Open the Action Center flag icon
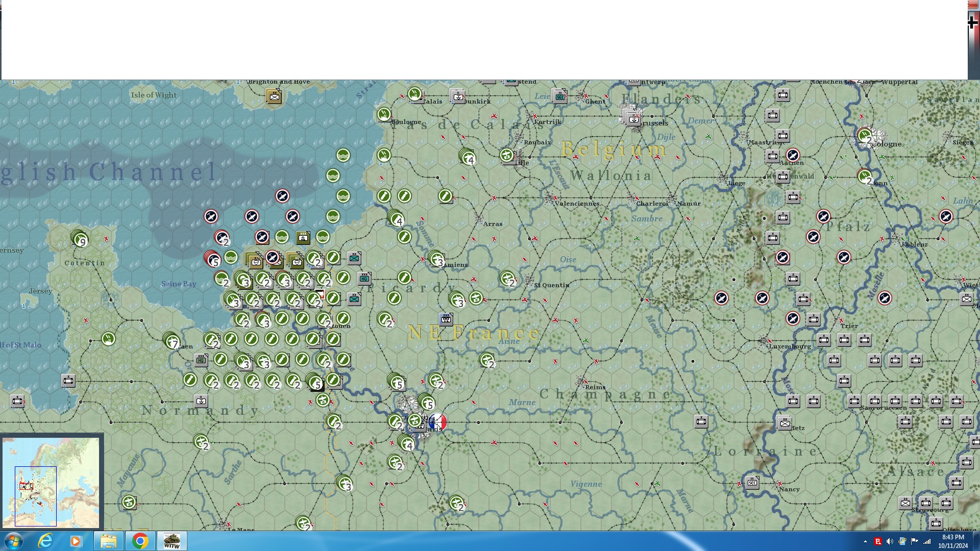Screen dimensions: 980x551 915,541
